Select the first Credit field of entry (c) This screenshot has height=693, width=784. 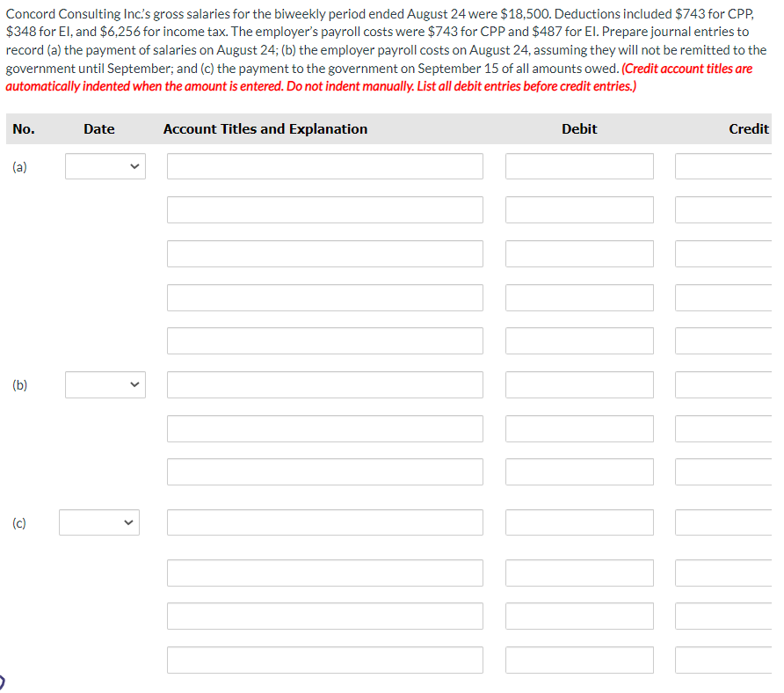[724, 522]
